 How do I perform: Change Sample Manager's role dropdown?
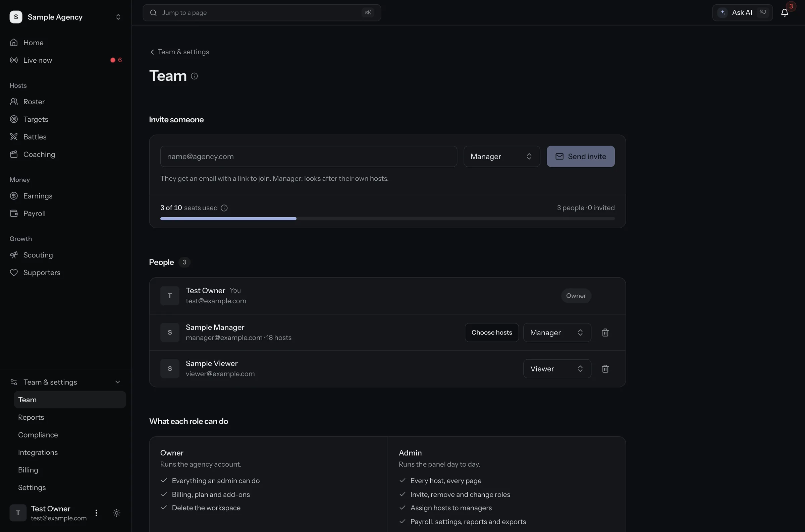pyautogui.click(x=557, y=333)
